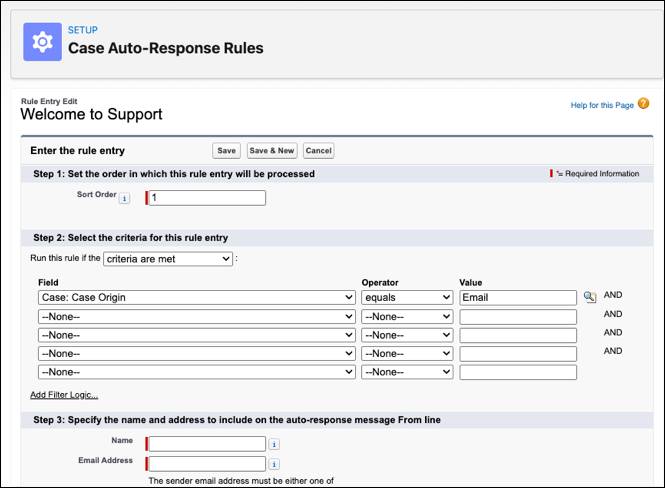The height and width of the screenshot is (488, 665).
Task: Click the Sort Order info icon
Action: (124, 198)
